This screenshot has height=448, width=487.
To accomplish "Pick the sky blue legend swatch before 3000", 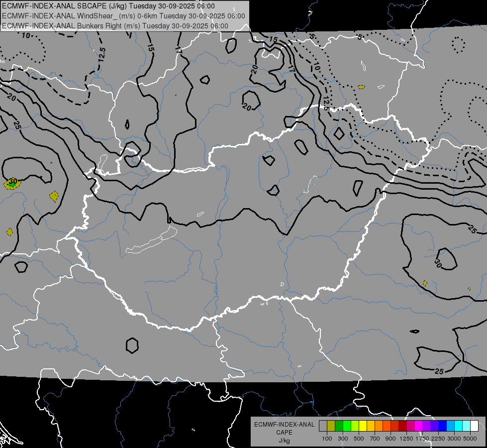I will [451, 426].
